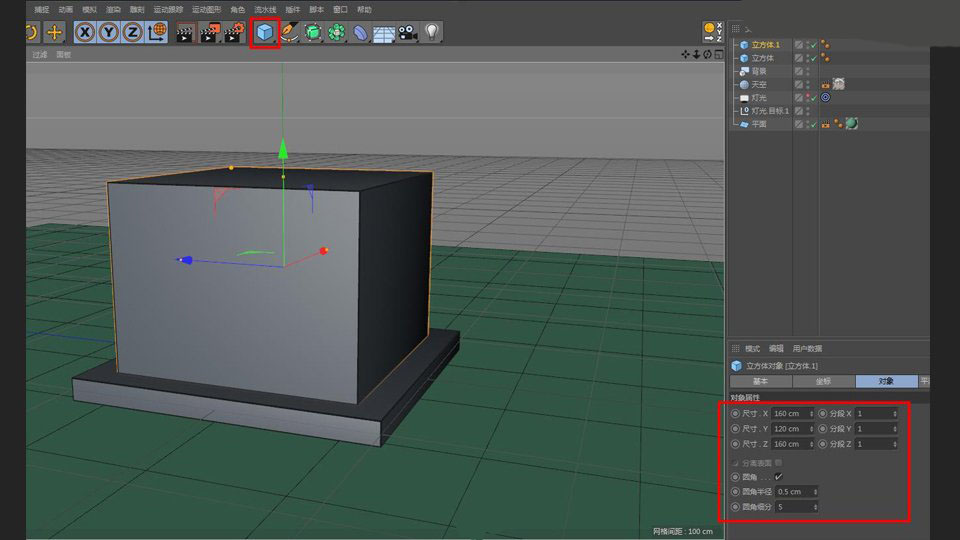Click the 圆角细分 stepper arrows
The image size is (960, 540).
click(817, 507)
